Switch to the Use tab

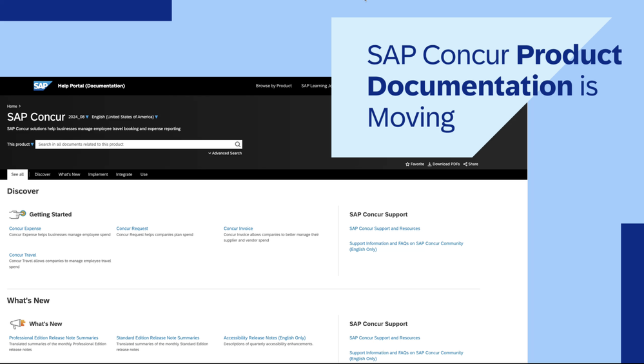144,174
